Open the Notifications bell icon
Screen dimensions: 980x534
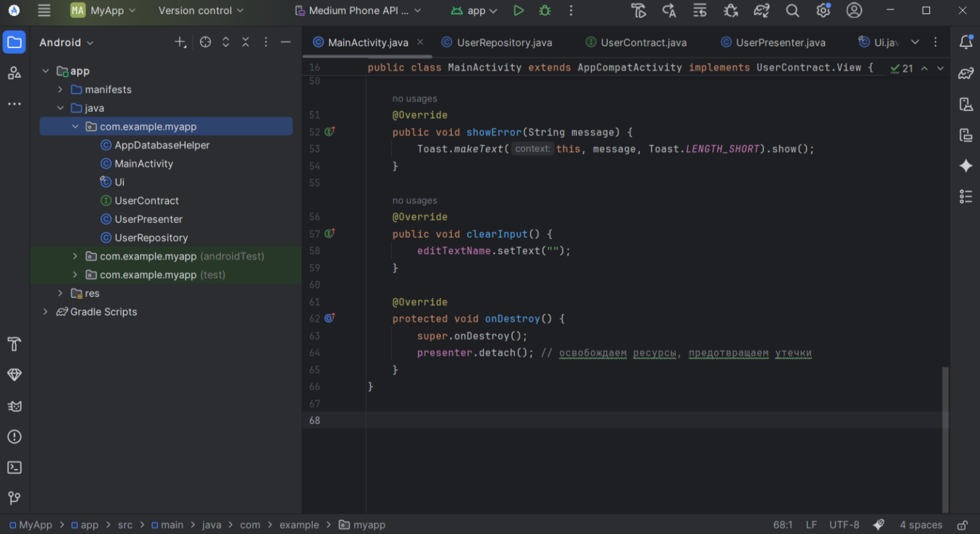(x=965, y=42)
